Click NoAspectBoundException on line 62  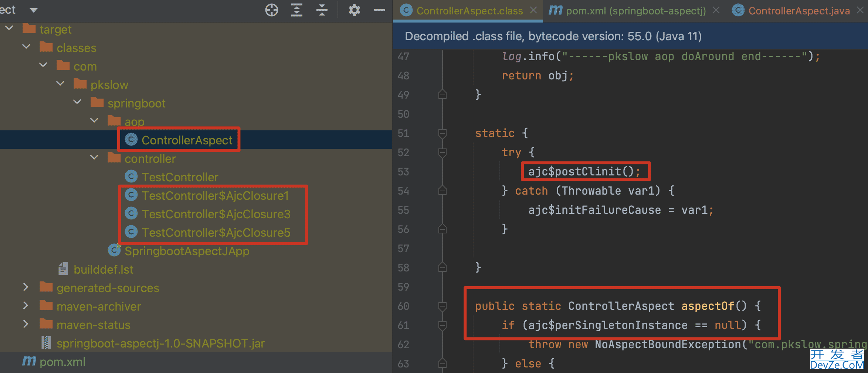coord(668,344)
